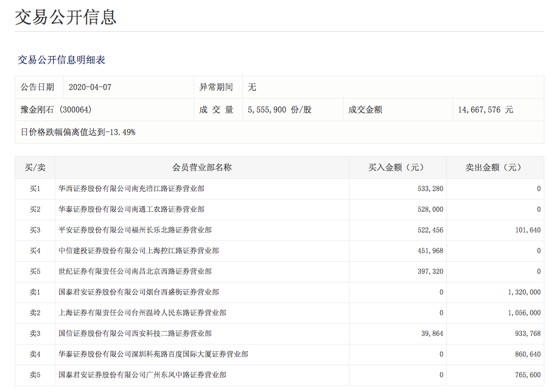The height and width of the screenshot is (392, 559).
Task: Click the 交易公开信息 page heading
Action: (x=66, y=16)
